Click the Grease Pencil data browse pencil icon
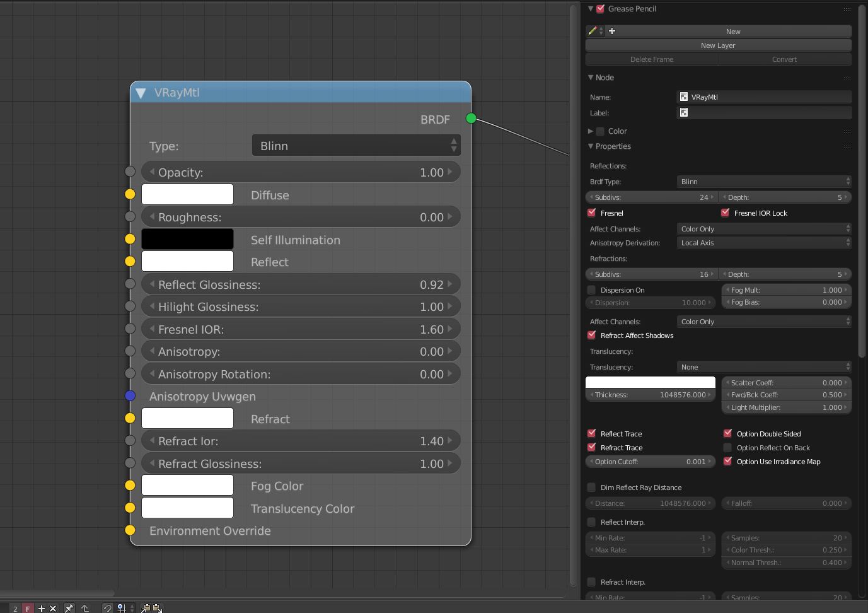The image size is (868, 613). [x=595, y=31]
